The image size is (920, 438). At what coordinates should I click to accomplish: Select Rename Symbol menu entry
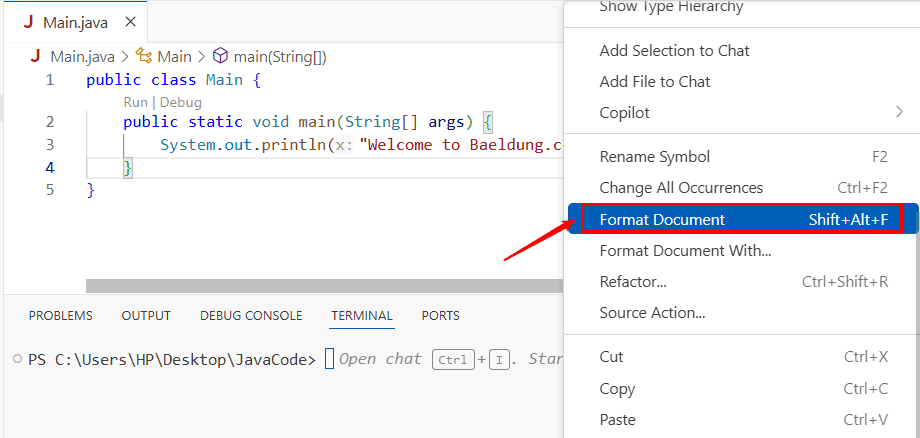[x=654, y=156]
